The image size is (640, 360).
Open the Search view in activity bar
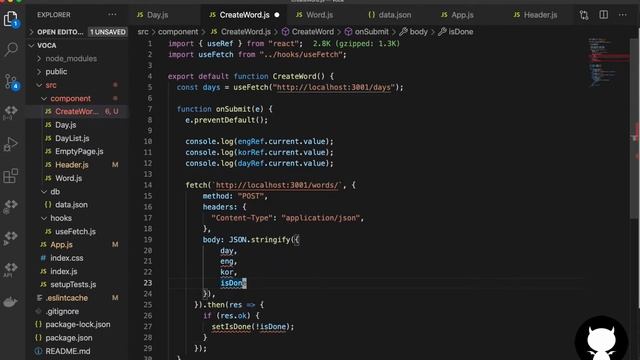coord(11,49)
